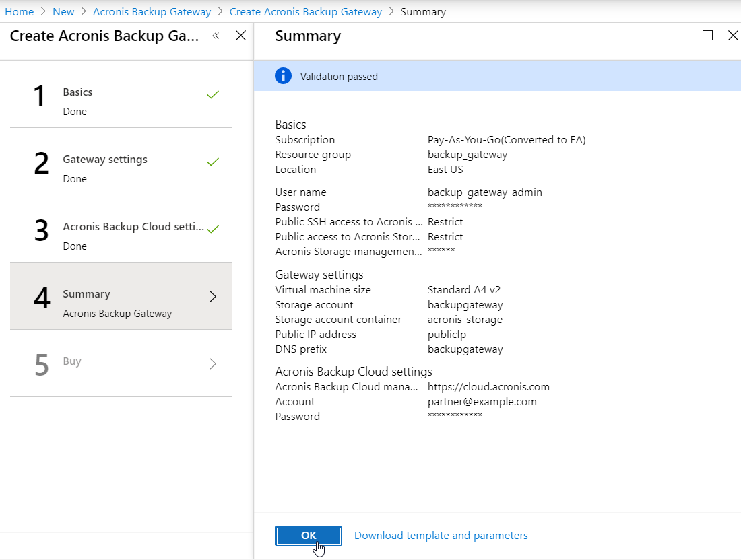This screenshot has width=741, height=560.
Task: Click the Basics section heading in summary
Action: click(x=290, y=125)
